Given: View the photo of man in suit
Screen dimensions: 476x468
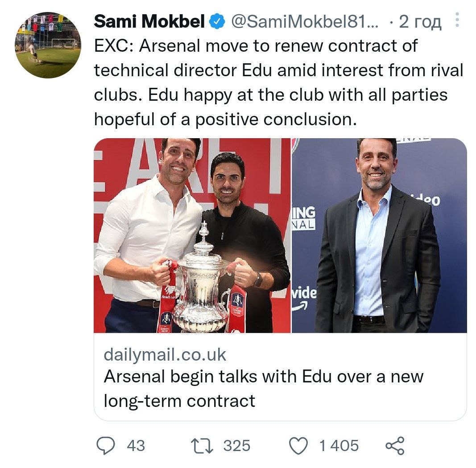Looking at the screenshot, I should (x=380, y=235).
